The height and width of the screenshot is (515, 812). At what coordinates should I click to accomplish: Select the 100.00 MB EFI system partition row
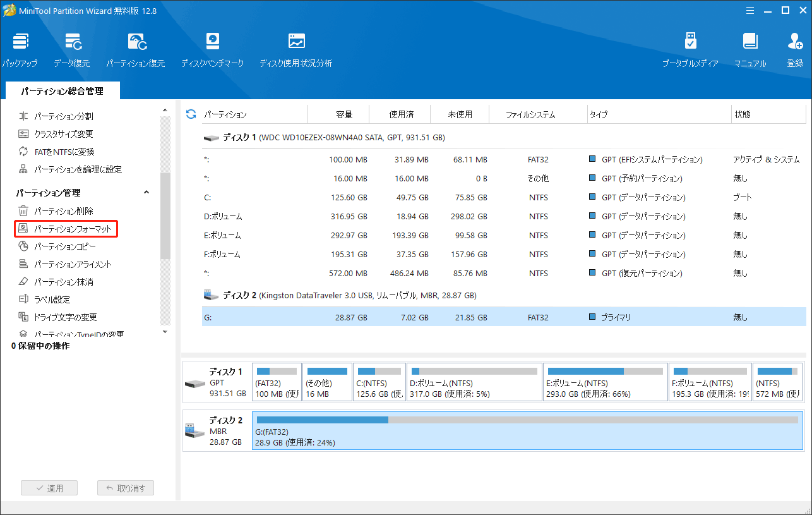pyautogui.click(x=504, y=159)
